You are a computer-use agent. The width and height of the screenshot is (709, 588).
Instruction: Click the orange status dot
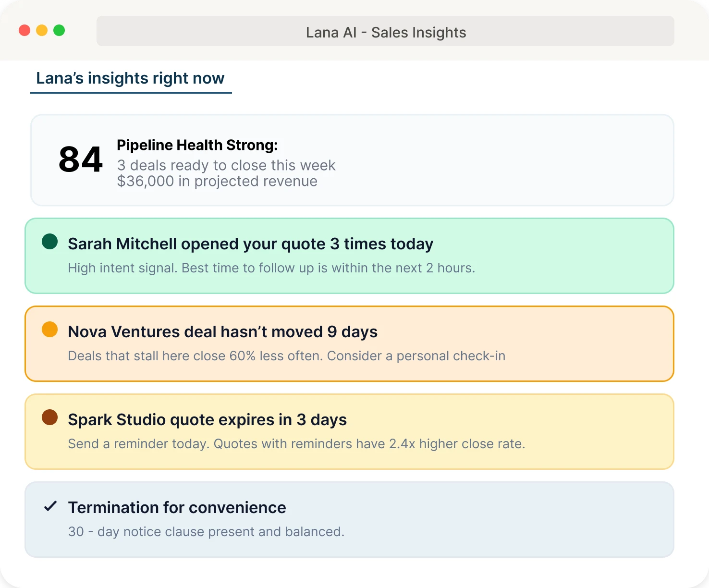(49, 330)
